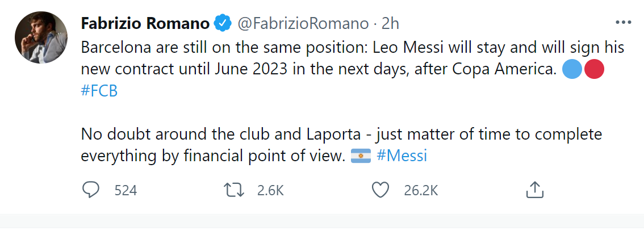Click the Fabrizio Romano display name
Image resolution: width=644 pixels, height=231 pixels.
146,23
